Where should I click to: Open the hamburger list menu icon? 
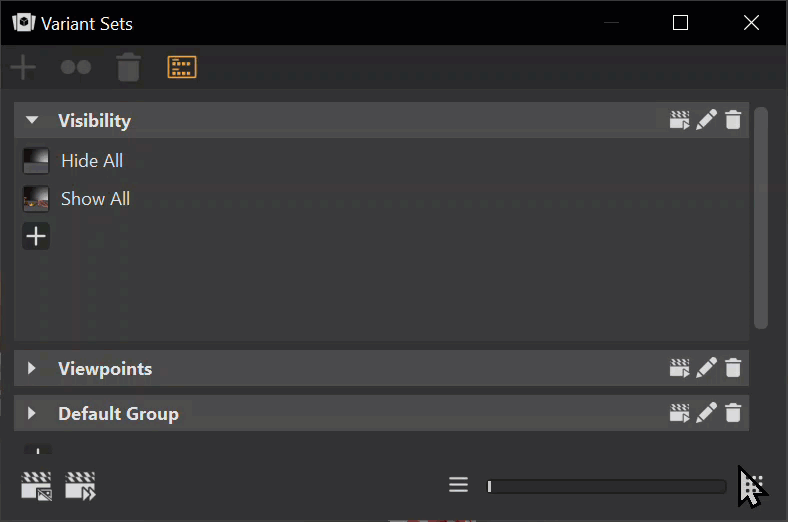pos(458,485)
